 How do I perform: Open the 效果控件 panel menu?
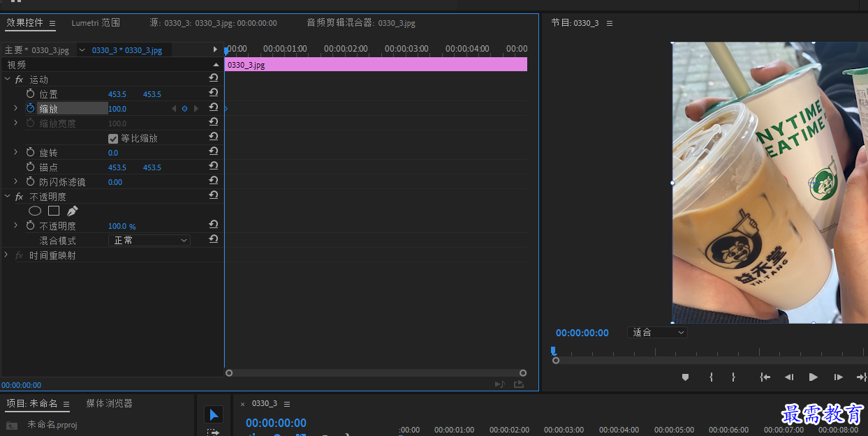pos(52,23)
